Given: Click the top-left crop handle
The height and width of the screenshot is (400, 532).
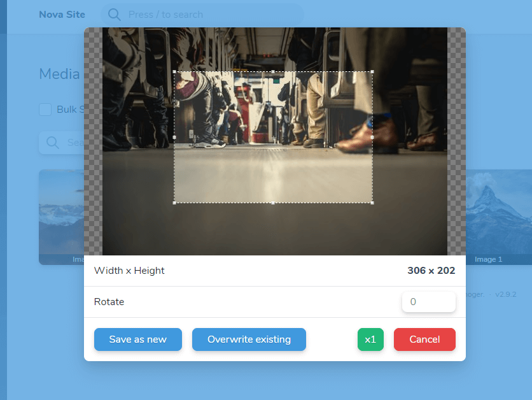Looking at the screenshot, I should click(174, 71).
